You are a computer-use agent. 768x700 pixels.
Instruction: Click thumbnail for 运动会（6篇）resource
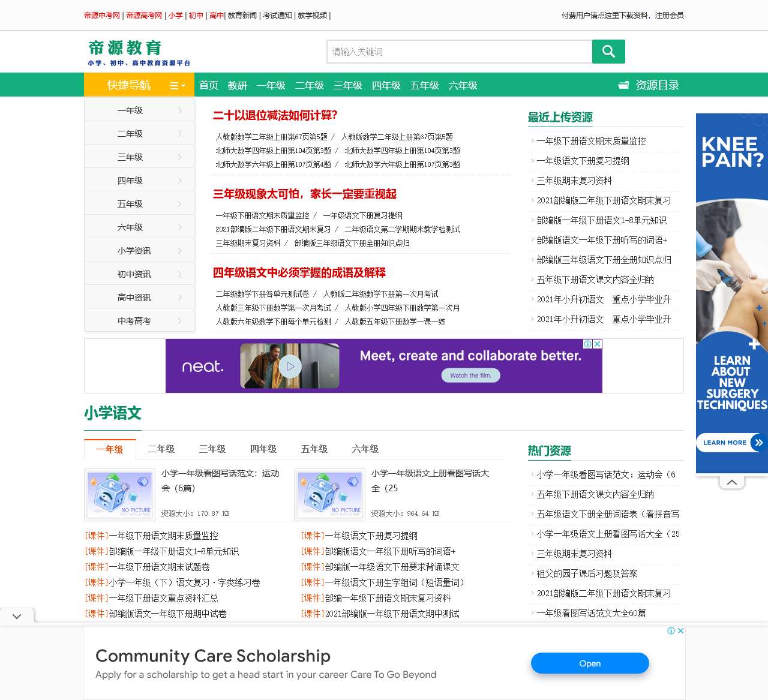point(120,495)
